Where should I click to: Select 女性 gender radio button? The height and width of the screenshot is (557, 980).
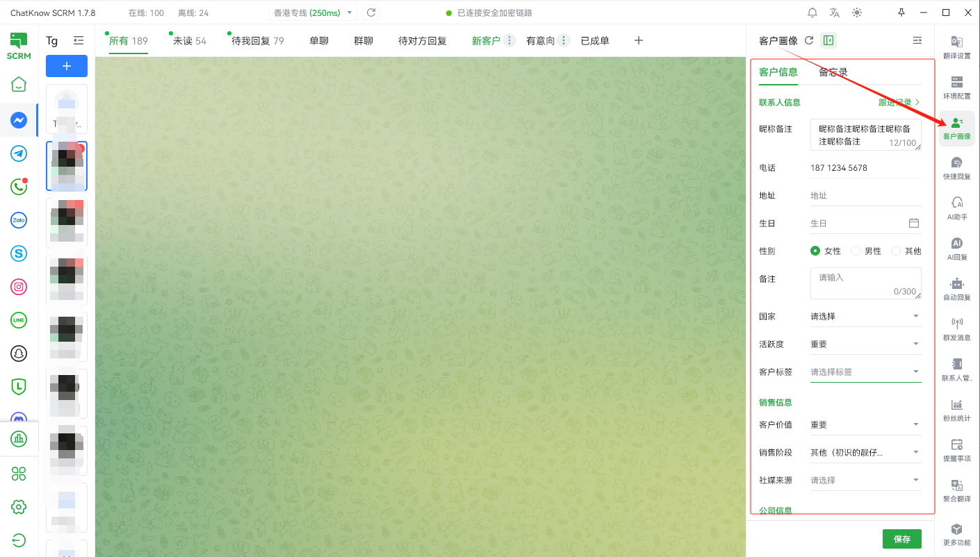(816, 251)
